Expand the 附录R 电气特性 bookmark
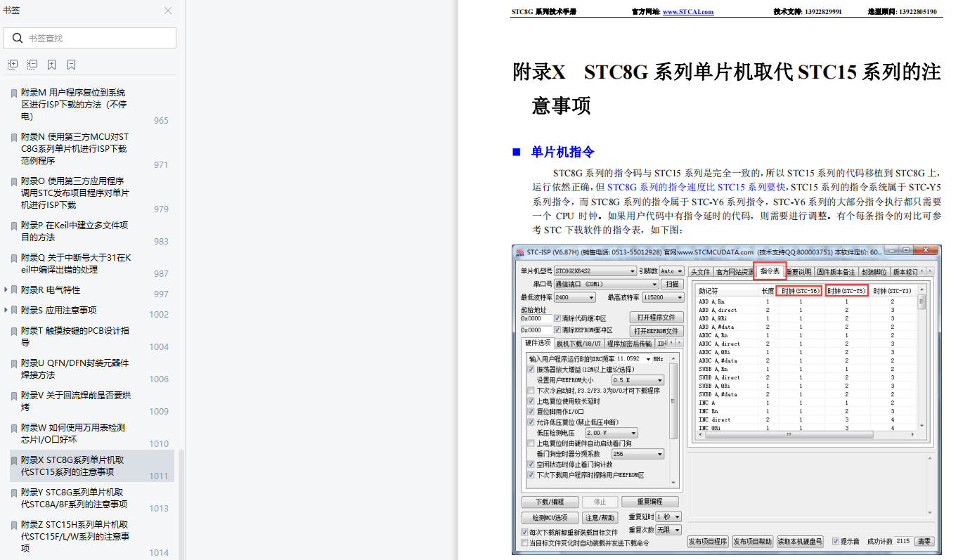This screenshot has width=970, height=560. [x=6, y=289]
